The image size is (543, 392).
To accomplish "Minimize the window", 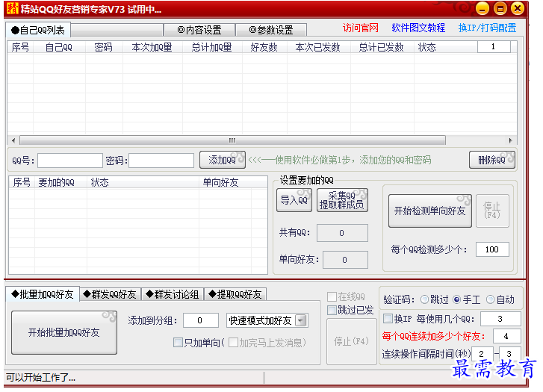I will point(482,9).
